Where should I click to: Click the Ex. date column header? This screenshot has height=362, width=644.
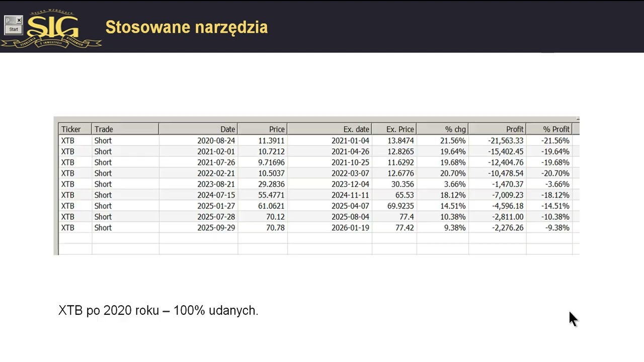(x=330, y=129)
